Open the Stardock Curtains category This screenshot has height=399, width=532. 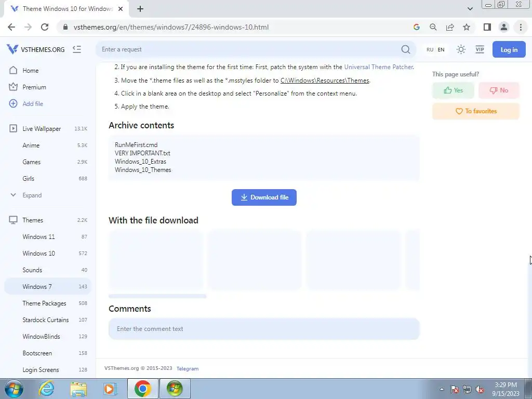(x=48, y=320)
